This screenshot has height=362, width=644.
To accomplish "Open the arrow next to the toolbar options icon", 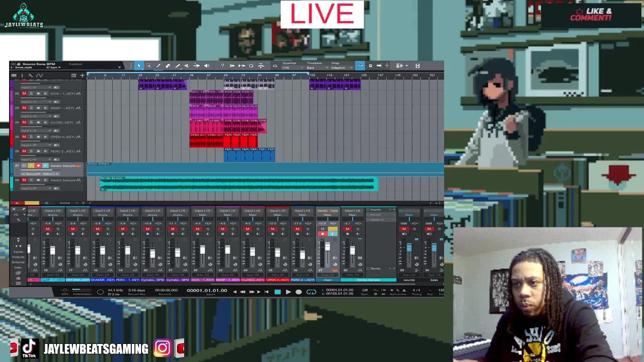I will click(x=407, y=66).
